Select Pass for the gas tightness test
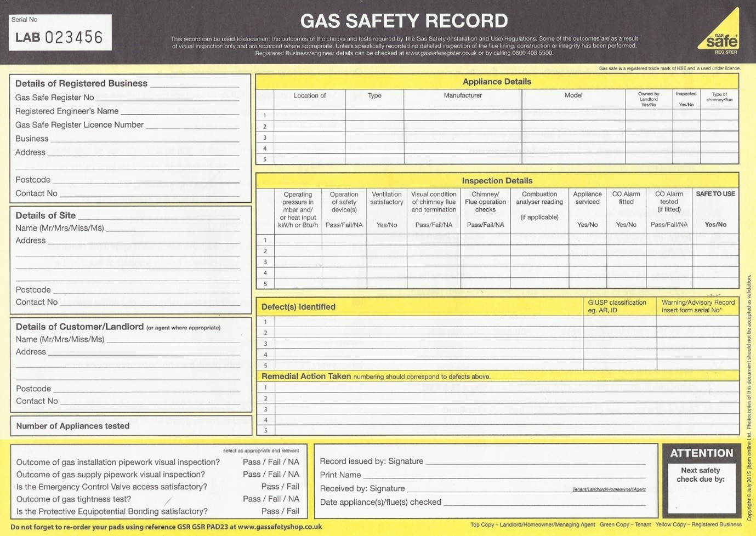 [x=252, y=499]
